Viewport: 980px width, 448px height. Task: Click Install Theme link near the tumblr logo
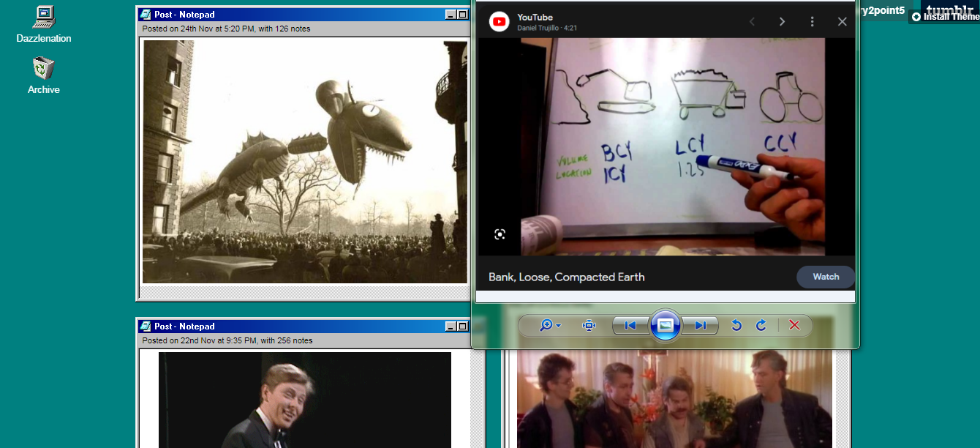[x=945, y=17]
